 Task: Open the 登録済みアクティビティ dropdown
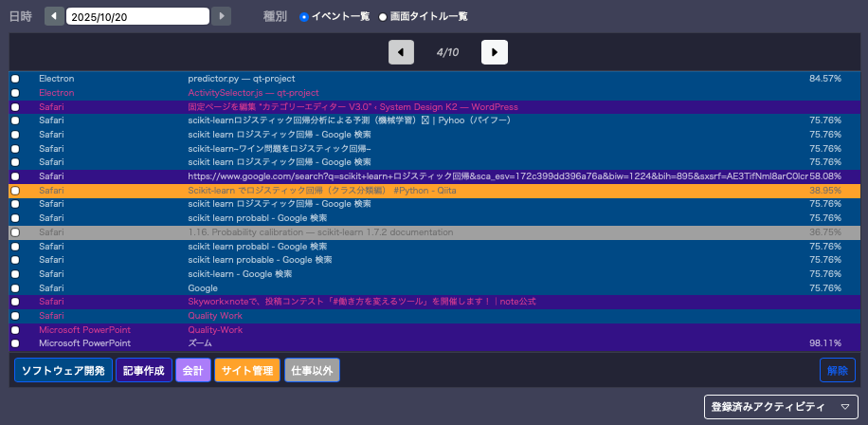pos(781,407)
